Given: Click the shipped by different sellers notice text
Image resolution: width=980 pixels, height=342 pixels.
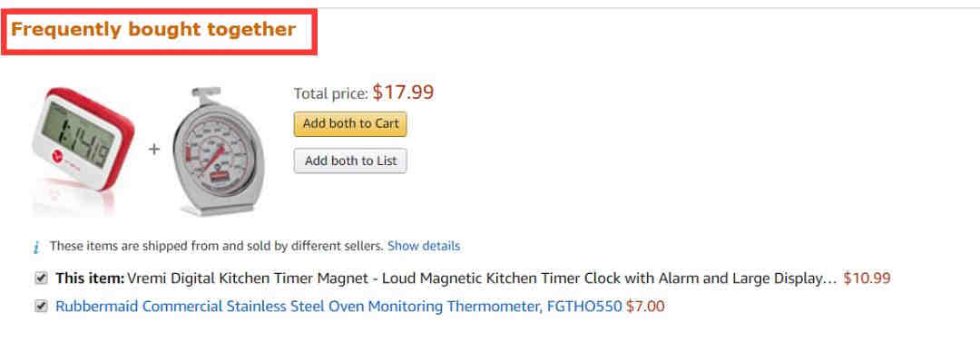Looking at the screenshot, I should tap(216, 246).
